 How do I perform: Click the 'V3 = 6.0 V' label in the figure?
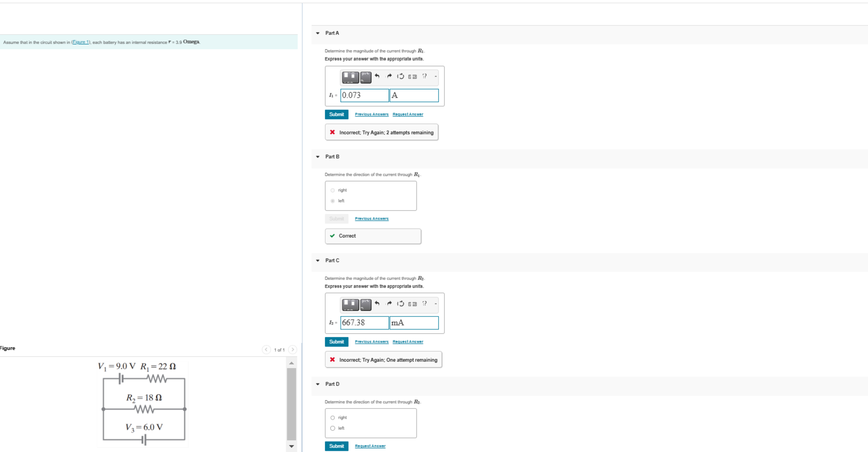pyautogui.click(x=144, y=428)
